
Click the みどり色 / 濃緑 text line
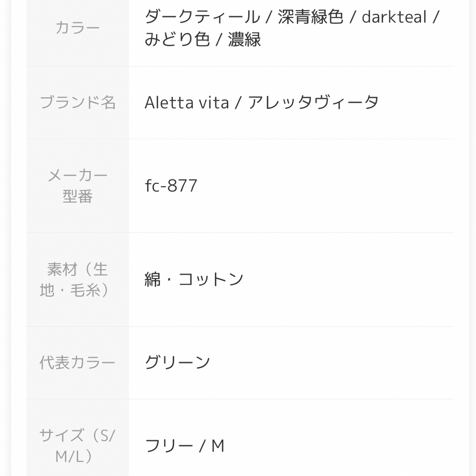203,40
